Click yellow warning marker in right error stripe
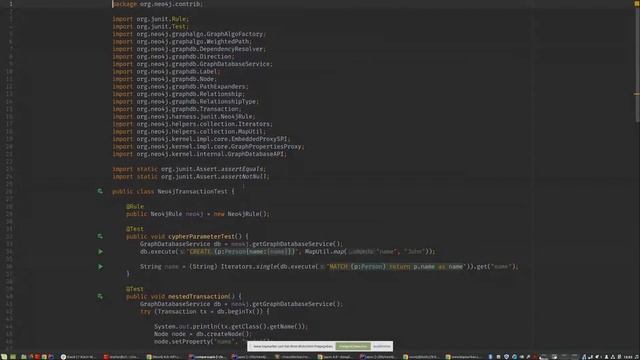Viewport: 640px width, 360px height. [x=637, y=94]
